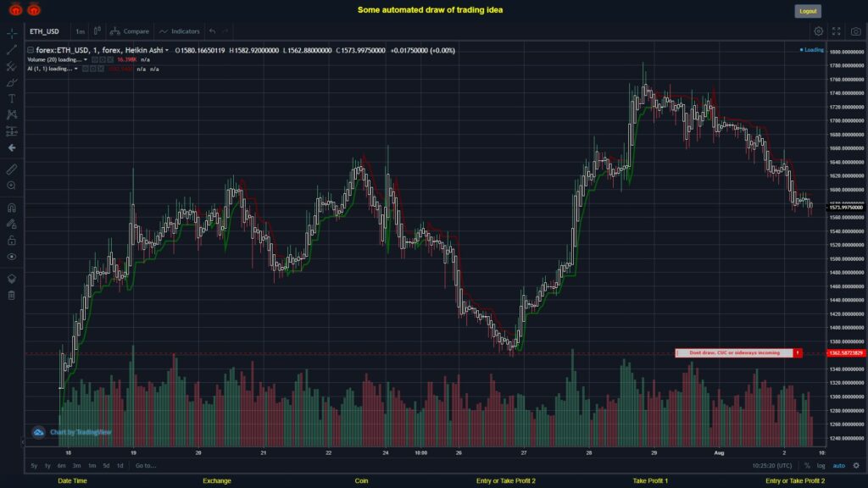
Task: Open the 1m interval dropdown
Action: [81, 31]
